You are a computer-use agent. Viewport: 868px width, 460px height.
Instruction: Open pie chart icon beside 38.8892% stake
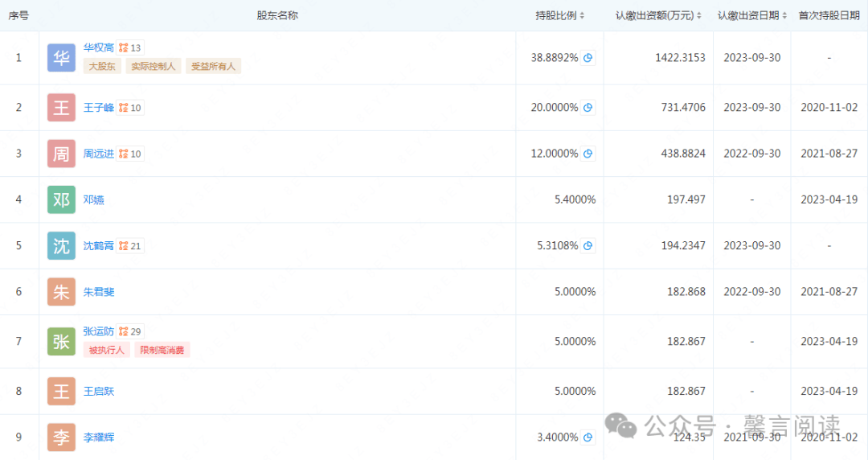(x=588, y=58)
